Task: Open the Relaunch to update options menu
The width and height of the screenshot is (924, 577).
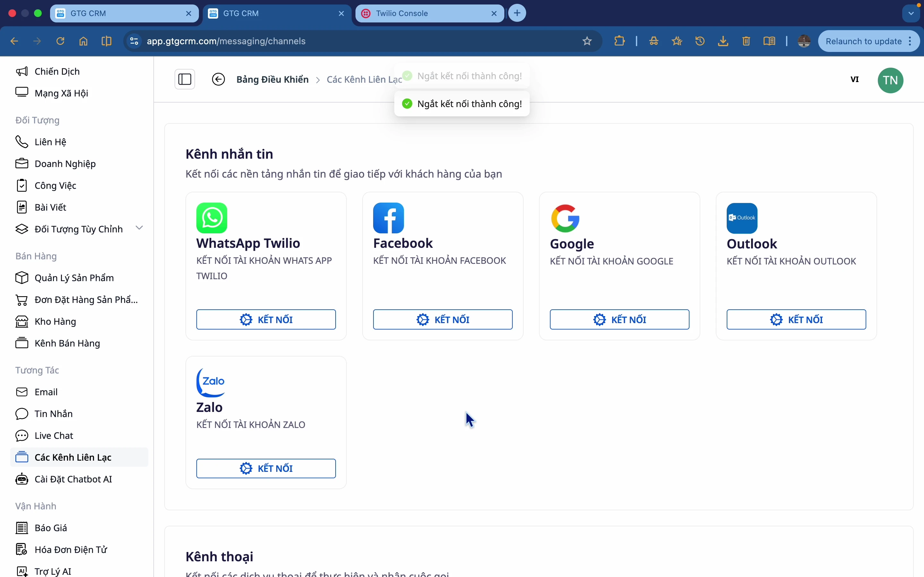Action: click(911, 41)
